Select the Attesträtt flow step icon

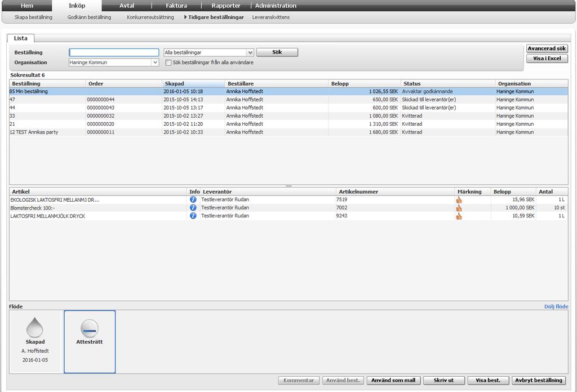pos(90,328)
